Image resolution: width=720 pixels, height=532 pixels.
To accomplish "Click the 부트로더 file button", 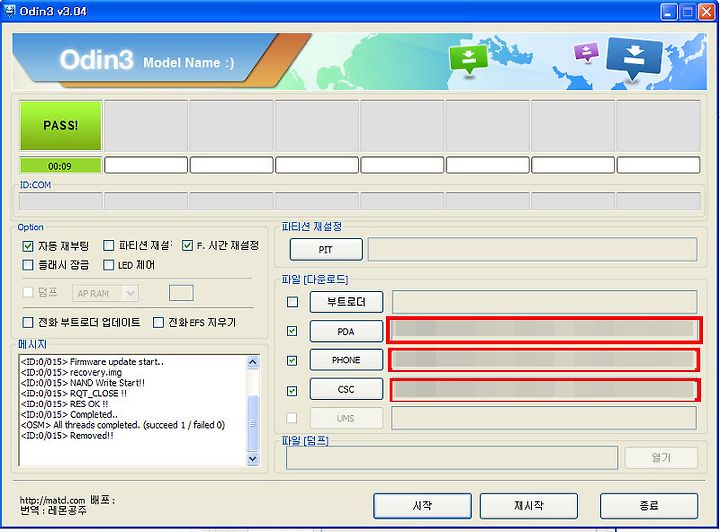I will click(x=346, y=302).
